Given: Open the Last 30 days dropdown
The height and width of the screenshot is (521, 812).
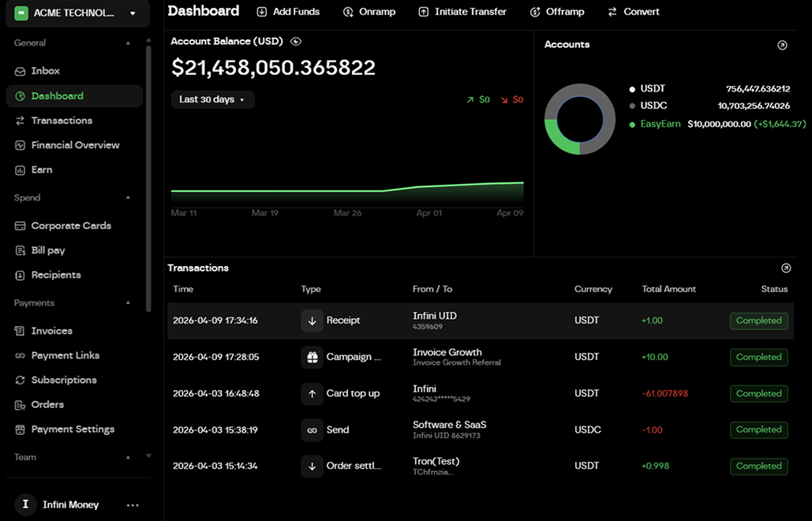Looking at the screenshot, I should coord(212,99).
